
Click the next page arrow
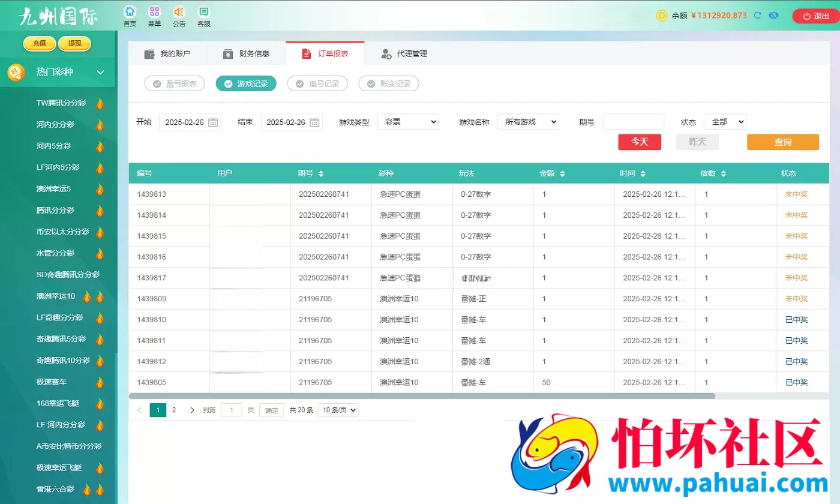click(192, 410)
